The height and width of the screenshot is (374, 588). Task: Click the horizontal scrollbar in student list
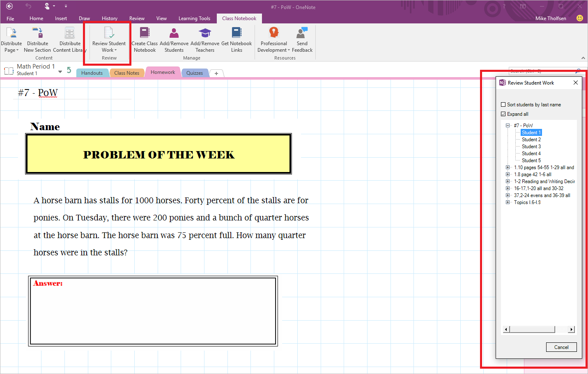532,329
